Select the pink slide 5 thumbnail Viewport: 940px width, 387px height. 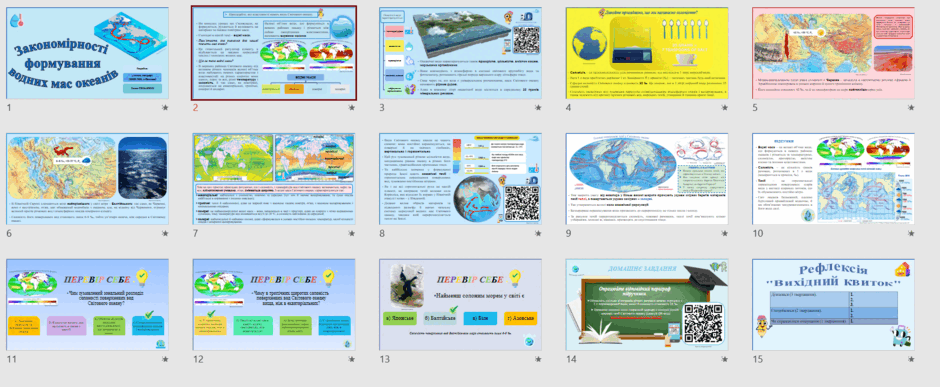pyautogui.click(x=833, y=53)
